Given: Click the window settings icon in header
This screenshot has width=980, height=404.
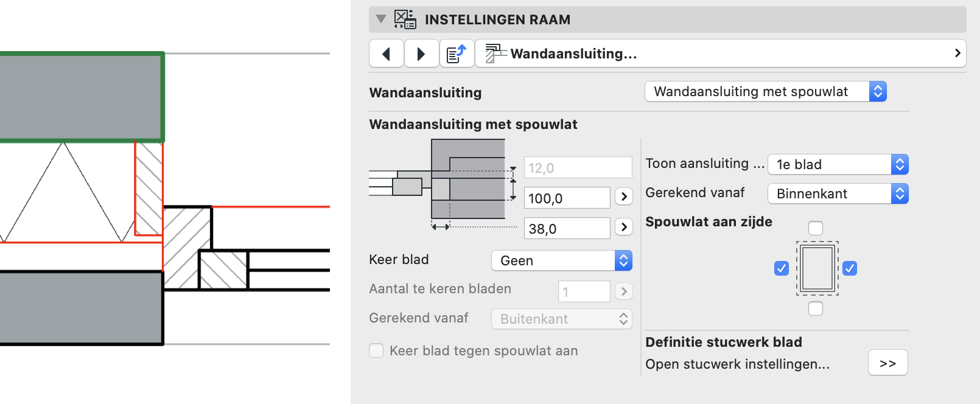Looking at the screenshot, I should tap(405, 19).
